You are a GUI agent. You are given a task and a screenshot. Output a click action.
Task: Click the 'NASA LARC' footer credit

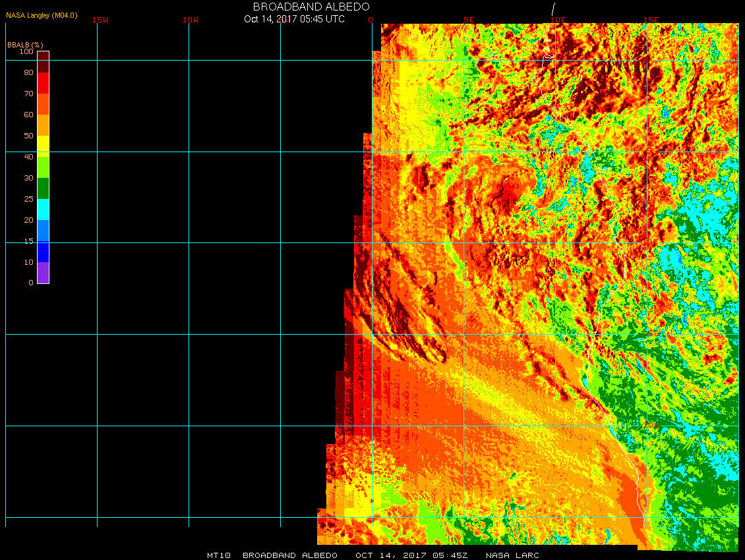(x=513, y=555)
